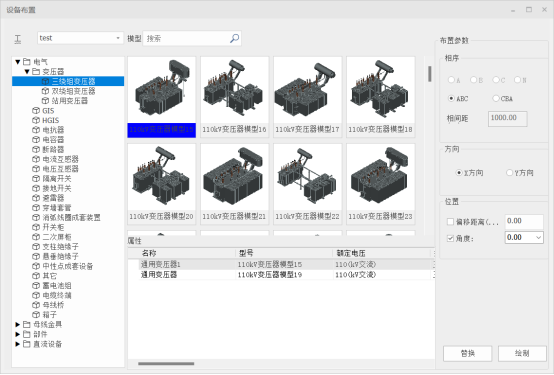Select the 通用变压器1 property row

[x=281, y=264]
